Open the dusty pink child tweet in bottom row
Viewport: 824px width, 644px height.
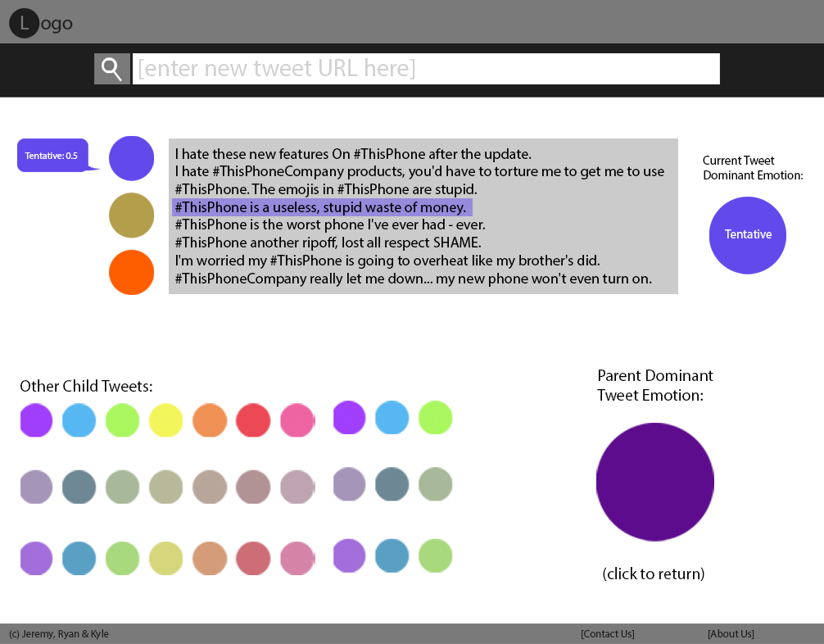point(297,558)
